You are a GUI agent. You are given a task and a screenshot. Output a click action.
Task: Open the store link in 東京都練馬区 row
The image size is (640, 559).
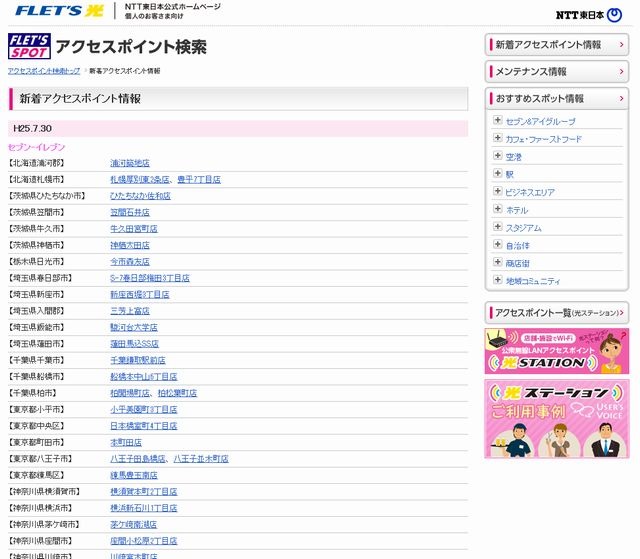click(x=134, y=475)
